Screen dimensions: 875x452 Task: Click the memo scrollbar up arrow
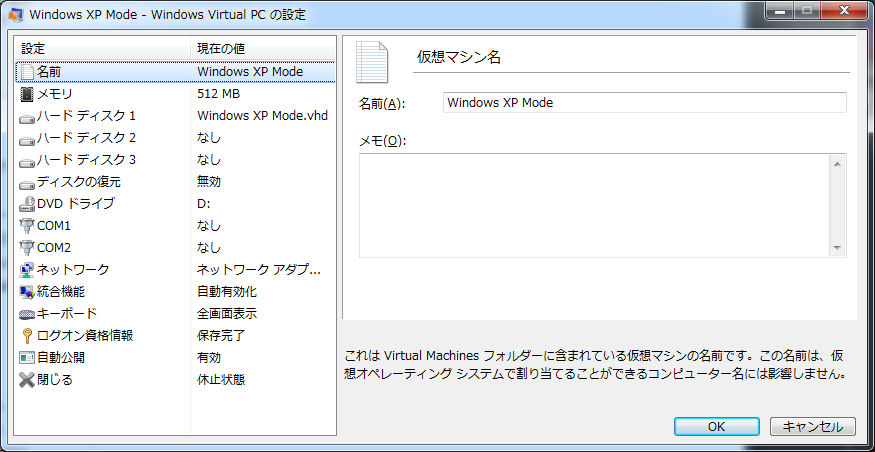coord(838,164)
